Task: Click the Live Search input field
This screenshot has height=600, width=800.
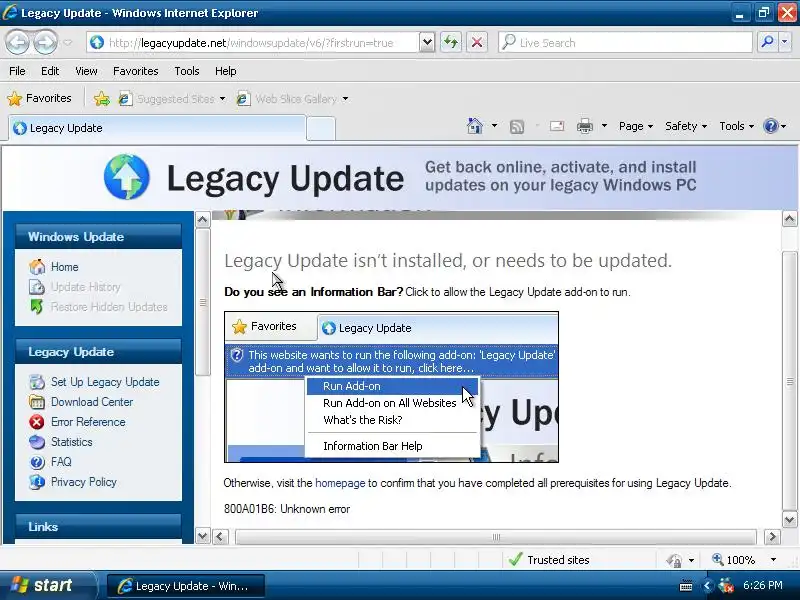Action: tap(626, 42)
